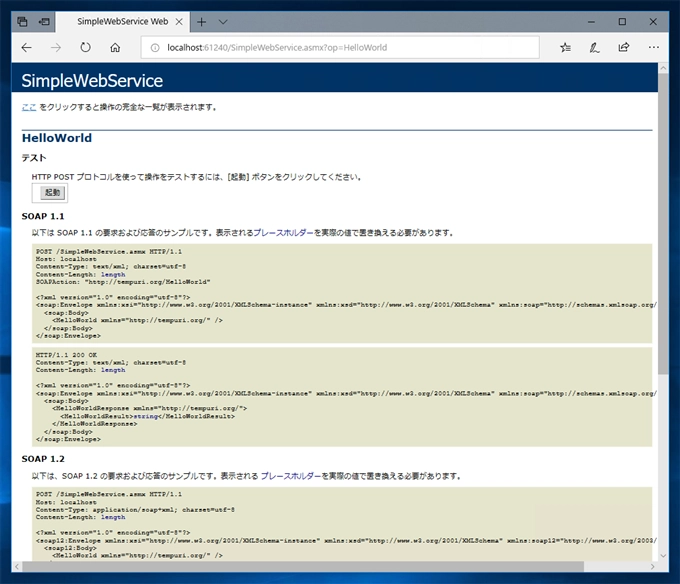Image resolution: width=680 pixels, height=584 pixels.
Task: Click the address bar URL field
Action: [340, 48]
